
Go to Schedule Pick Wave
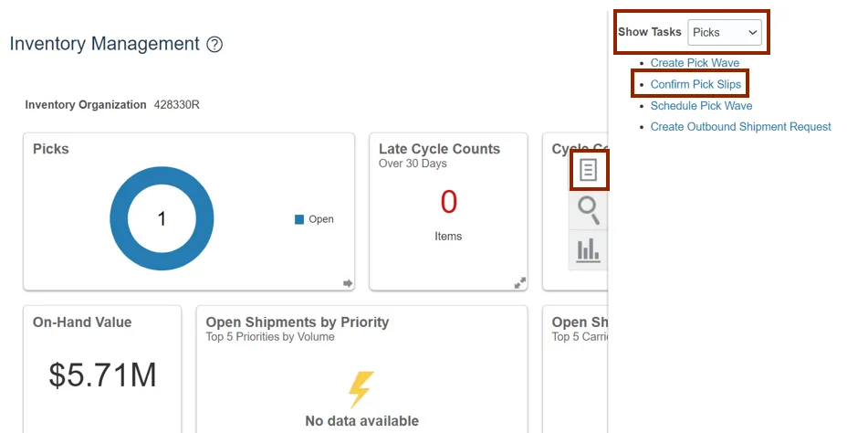click(701, 106)
